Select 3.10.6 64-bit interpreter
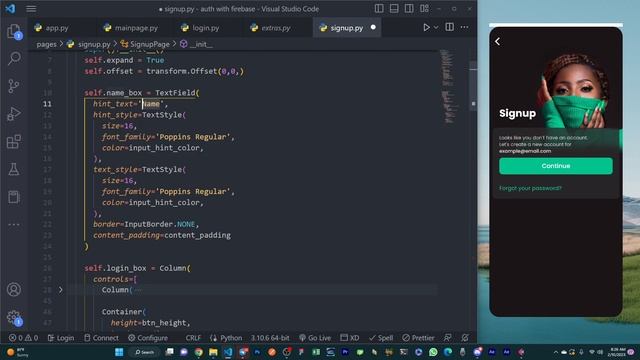The width and height of the screenshot is (640, 360). [x=270, y=338]
